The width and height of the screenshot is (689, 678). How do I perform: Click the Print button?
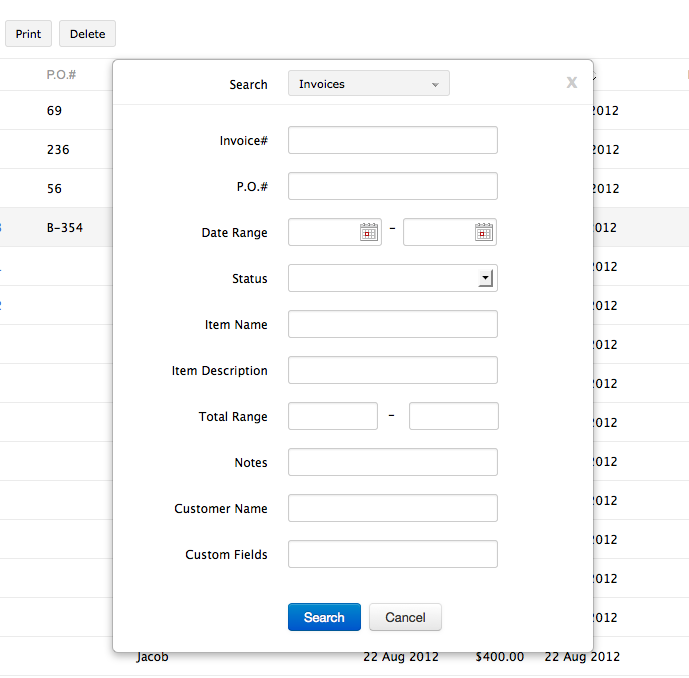(28, 34)
